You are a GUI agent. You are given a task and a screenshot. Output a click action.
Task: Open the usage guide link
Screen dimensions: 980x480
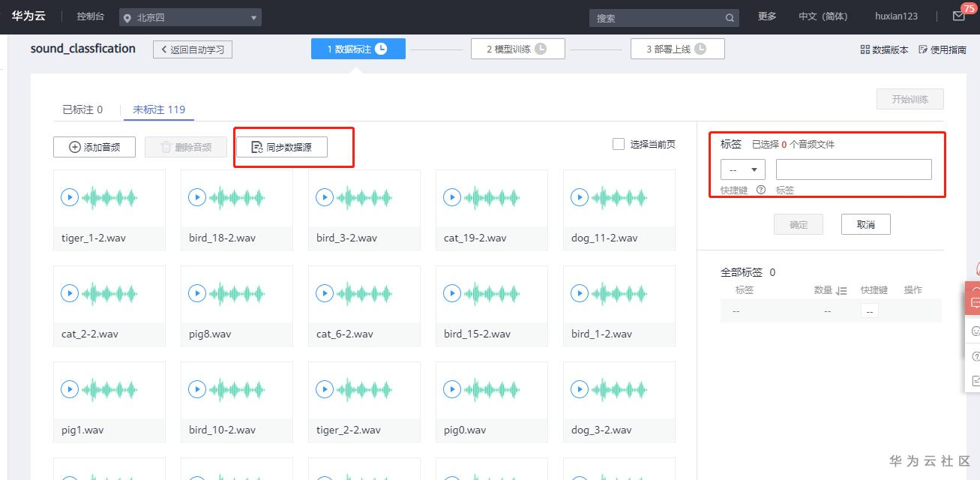943,49
